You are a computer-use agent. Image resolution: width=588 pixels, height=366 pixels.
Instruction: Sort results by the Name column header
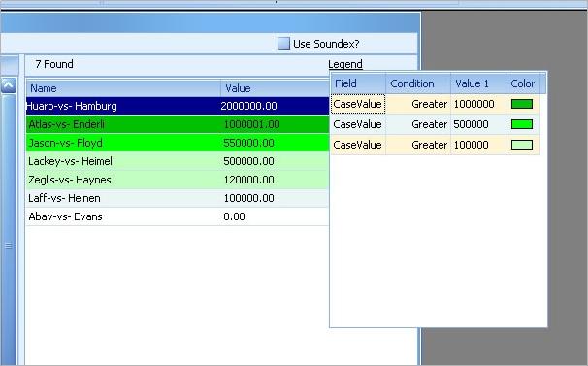pyautogui.click(x=123, y=88)
